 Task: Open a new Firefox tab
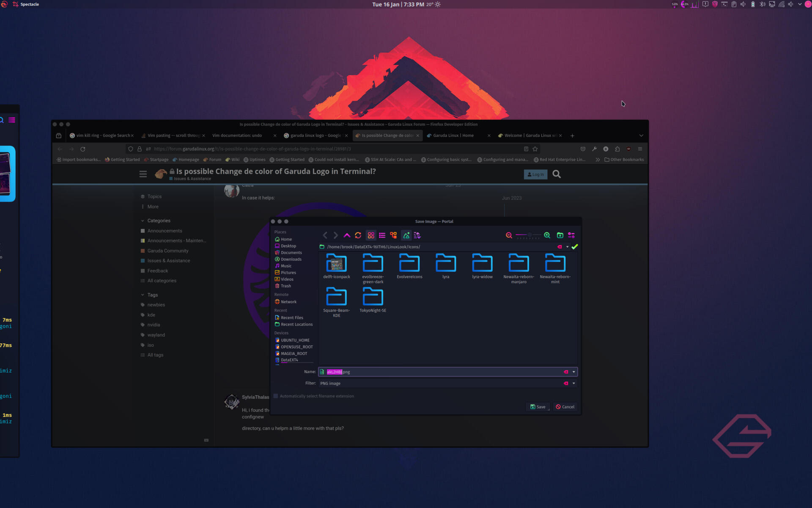coord(572,135)
